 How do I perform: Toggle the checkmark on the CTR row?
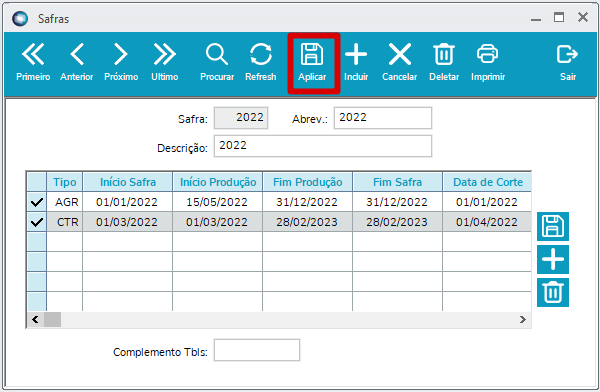[37, 222]
